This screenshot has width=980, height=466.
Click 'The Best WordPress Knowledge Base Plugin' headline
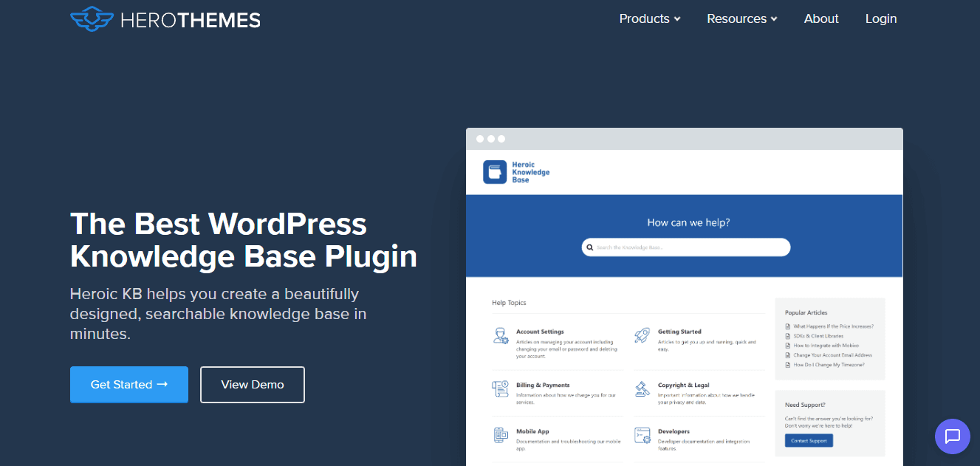(x=244, y=240)
